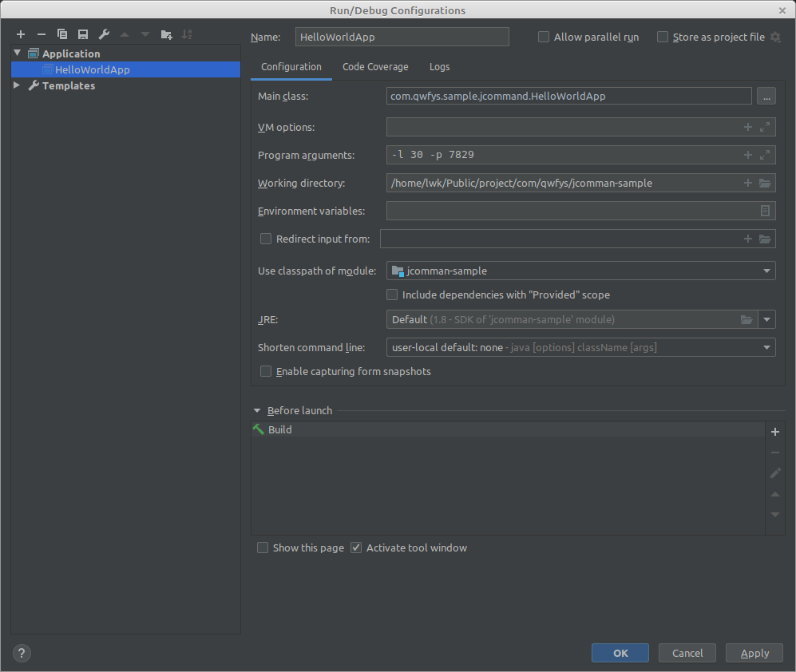Expand the Program arguments field editor
The height and width of the screenshot is (672, 796).
pos(765,155)
